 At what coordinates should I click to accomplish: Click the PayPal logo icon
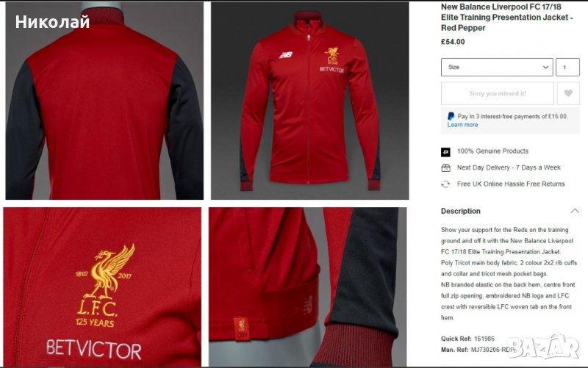point(451,117)
